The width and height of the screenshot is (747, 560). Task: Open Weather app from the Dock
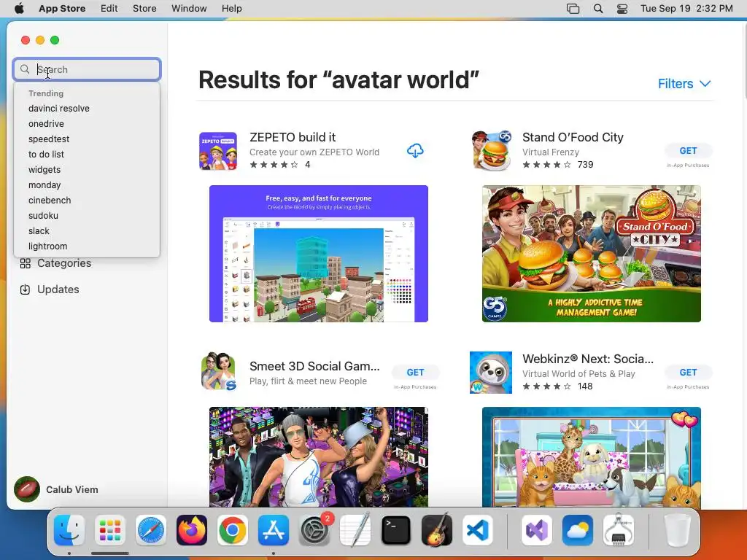[x=578, y=530]
